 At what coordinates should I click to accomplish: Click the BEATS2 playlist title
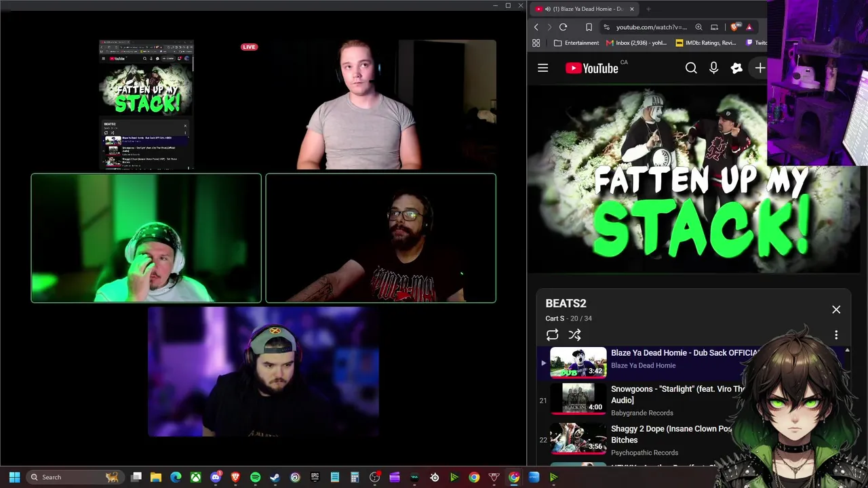click(566, 304)
